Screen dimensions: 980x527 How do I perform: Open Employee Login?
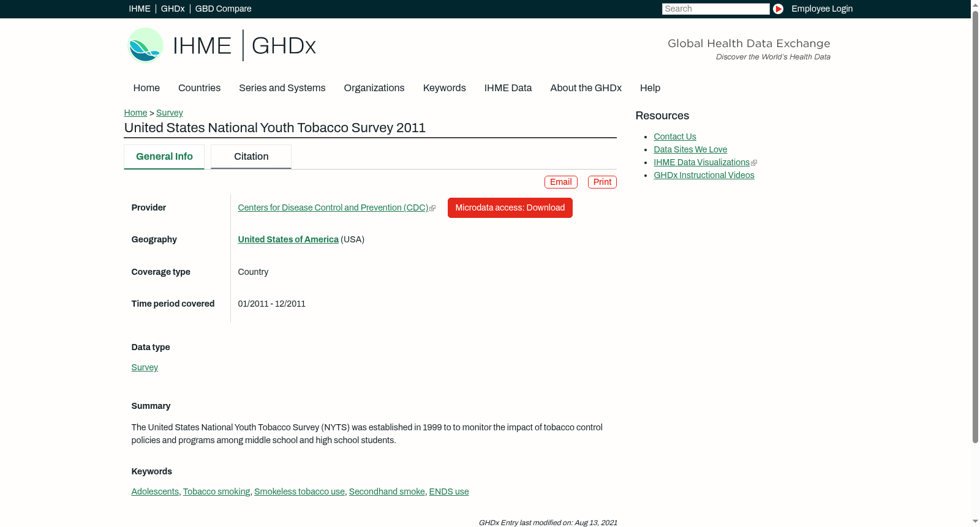point(822,9)
